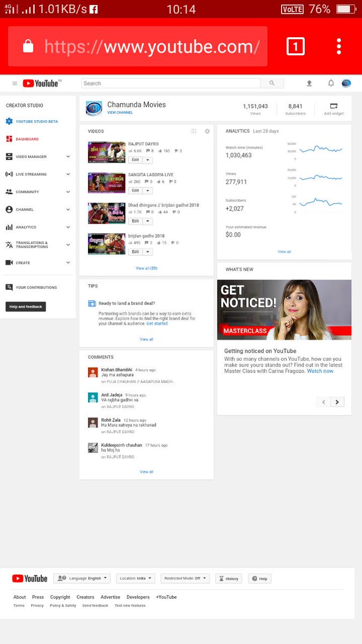362x644 pixels.
Task: Click View channel link
Action: point(120,113)
